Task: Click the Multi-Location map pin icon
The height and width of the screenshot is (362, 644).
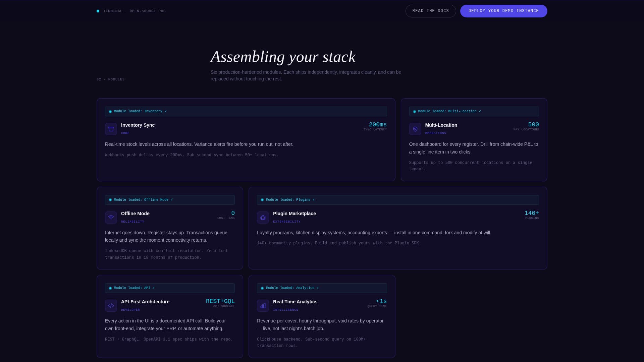Action: click(x=415, y=129)
